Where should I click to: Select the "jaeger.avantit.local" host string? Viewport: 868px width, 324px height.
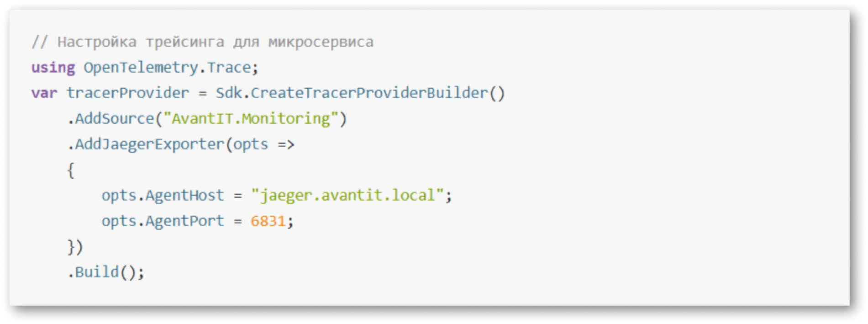tap(347, 196)
